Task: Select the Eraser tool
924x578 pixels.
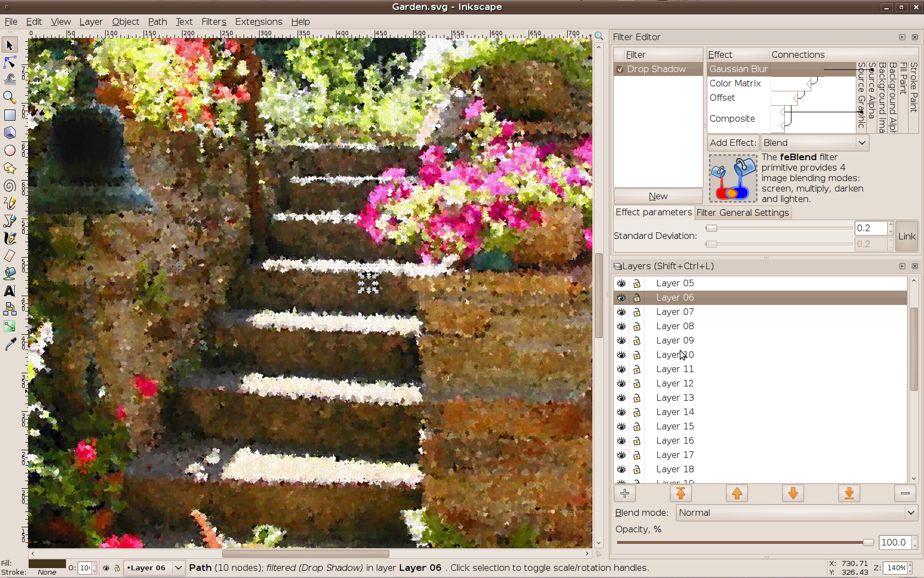Action: tap(9, 256)
